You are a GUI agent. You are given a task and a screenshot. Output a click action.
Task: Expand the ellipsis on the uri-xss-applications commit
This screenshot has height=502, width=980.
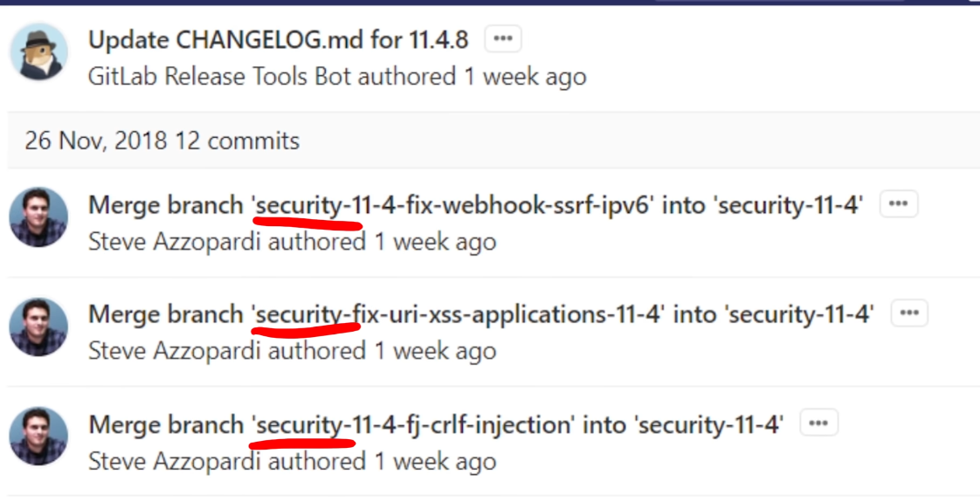[908, 313]
